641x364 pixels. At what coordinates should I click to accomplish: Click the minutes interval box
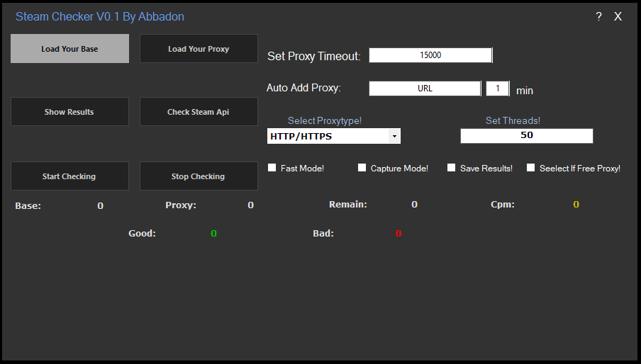pyautogui.click(x=498, y=88)
